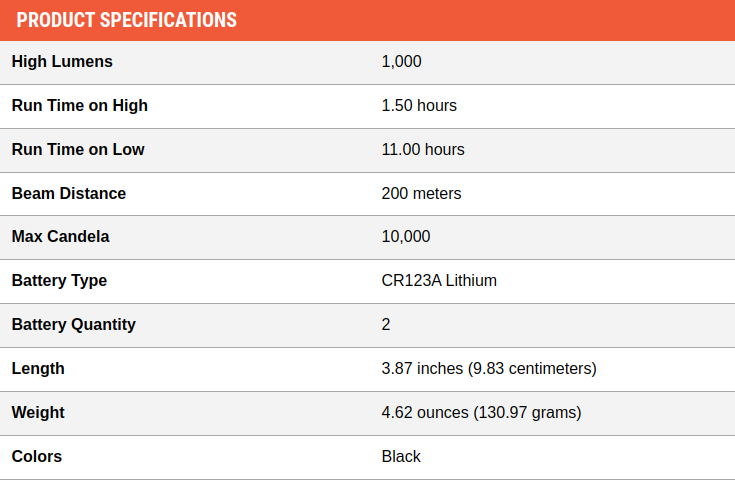Click the Product Specifications header
The width and height of the screenshot is (735, 483).
(x=127, y=20)
